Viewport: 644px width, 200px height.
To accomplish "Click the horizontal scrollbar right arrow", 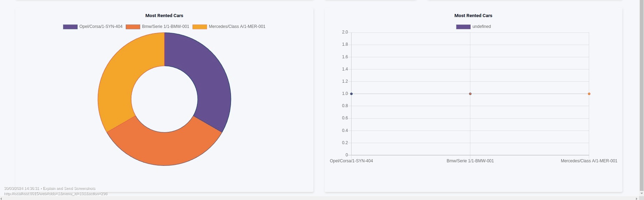I will point(637,198).
